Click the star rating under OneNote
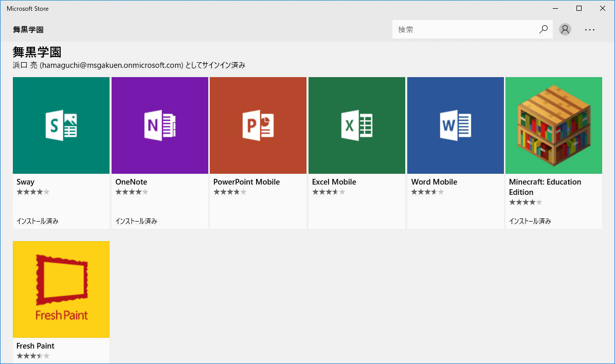The width and height of the screenshot is (615, 364). point(132,192)
